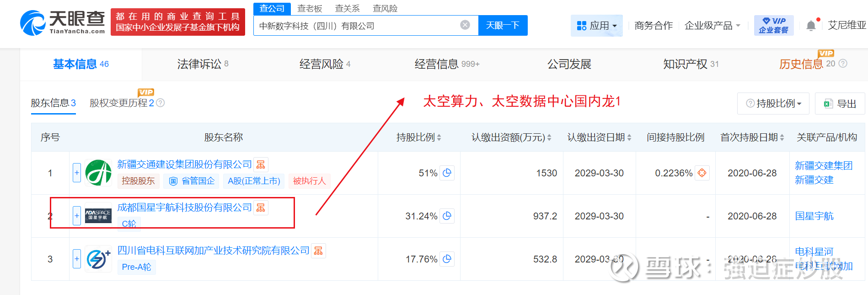868x295 pixels.
Task: Click the 532.8 subscribed capital cell
Action: tap(511, 259)
